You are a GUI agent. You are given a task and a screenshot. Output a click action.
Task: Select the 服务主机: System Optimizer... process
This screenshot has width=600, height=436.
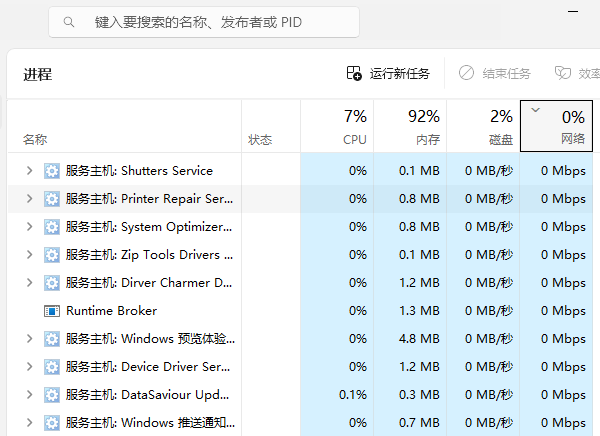(149, 226)
